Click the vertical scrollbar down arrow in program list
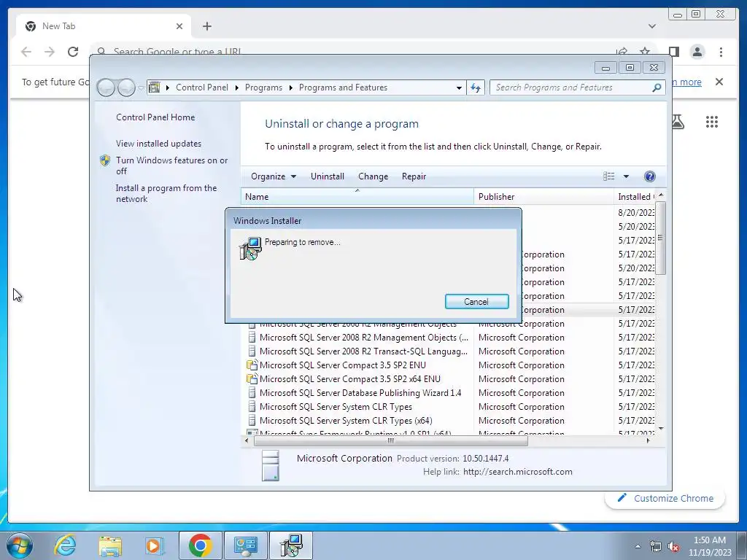Screen dimensions: 747x560 pos(661,429)
